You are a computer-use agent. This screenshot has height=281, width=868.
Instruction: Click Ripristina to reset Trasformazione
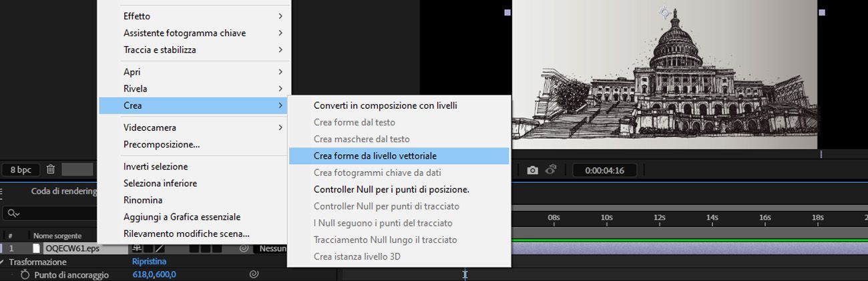[x=149, y=262]
